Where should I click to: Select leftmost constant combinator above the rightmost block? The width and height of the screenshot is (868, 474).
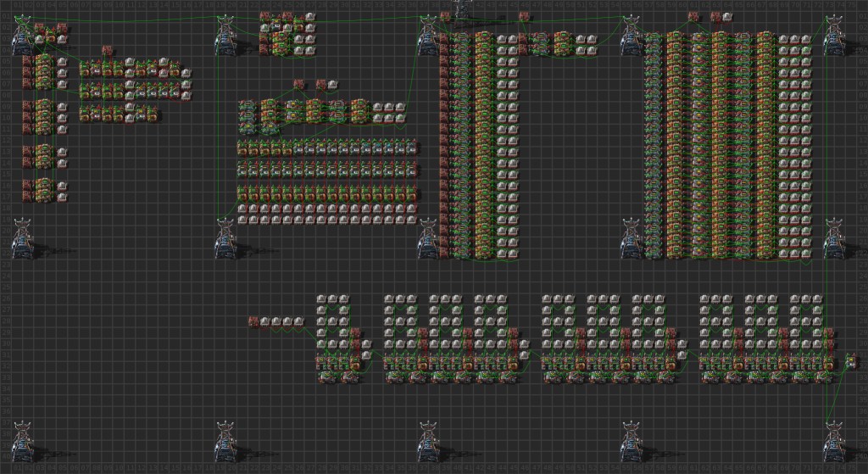click(693, 17)
